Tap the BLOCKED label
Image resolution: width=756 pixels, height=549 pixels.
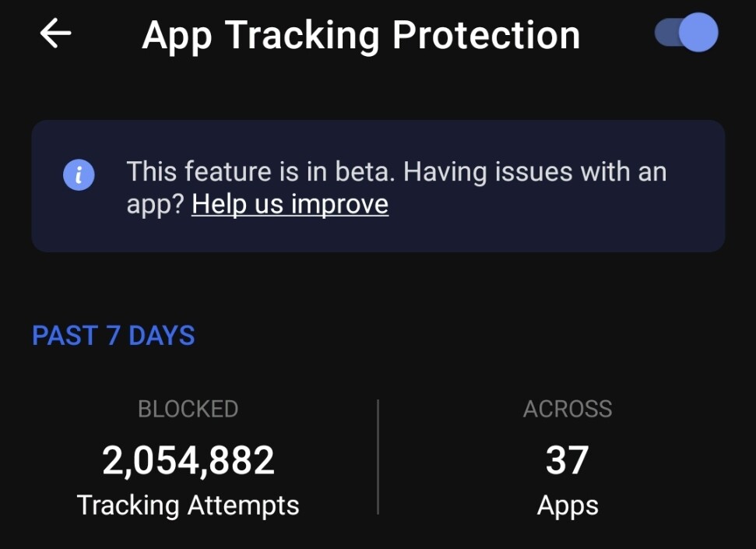tap(188, 409)
